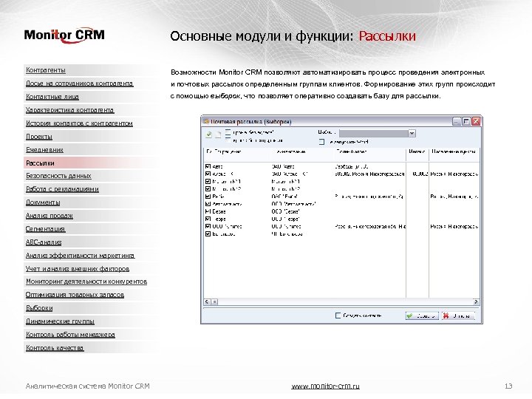Open Безопасность данных link

pos(58,176)
